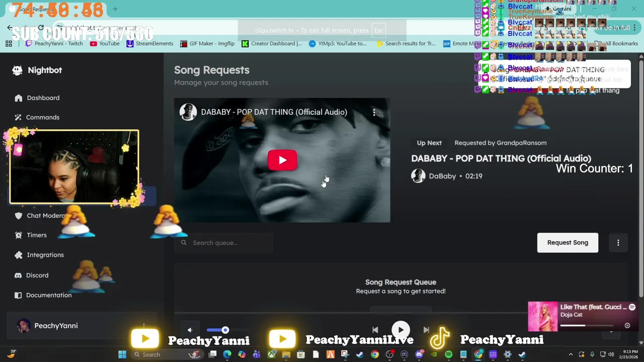Open Documentation in the sidebar
The image size is (644, 362).
pyautogui.click(x=49, y=295)
